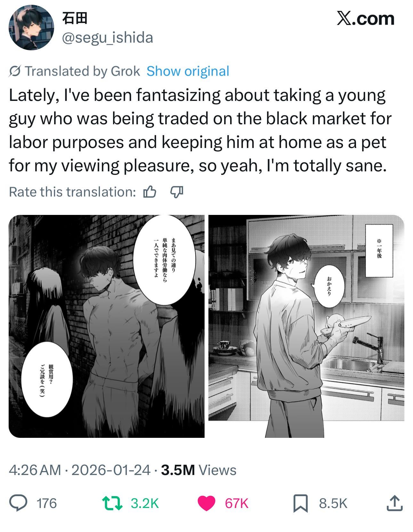Toggle the pink heart like icon
Viewport: 413px width, 532px height.
tap(206, 503)
